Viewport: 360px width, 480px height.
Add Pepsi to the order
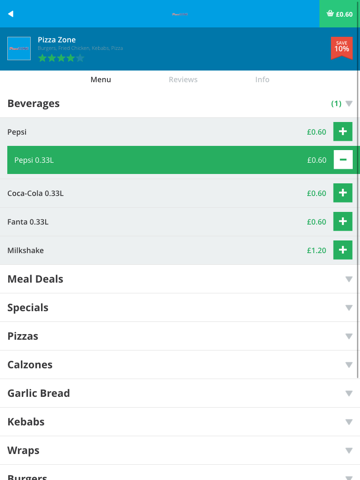coord(343,131)
